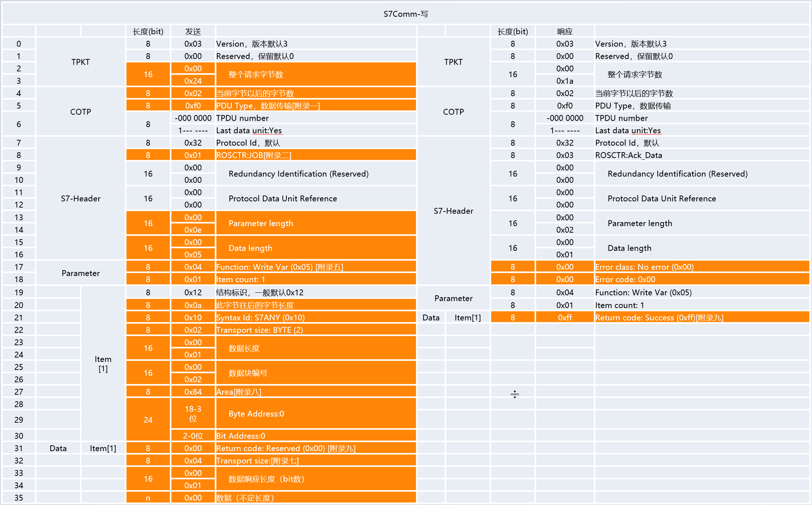Select the ROSCTR:Ack_Data response cell

tap(701, 155)
